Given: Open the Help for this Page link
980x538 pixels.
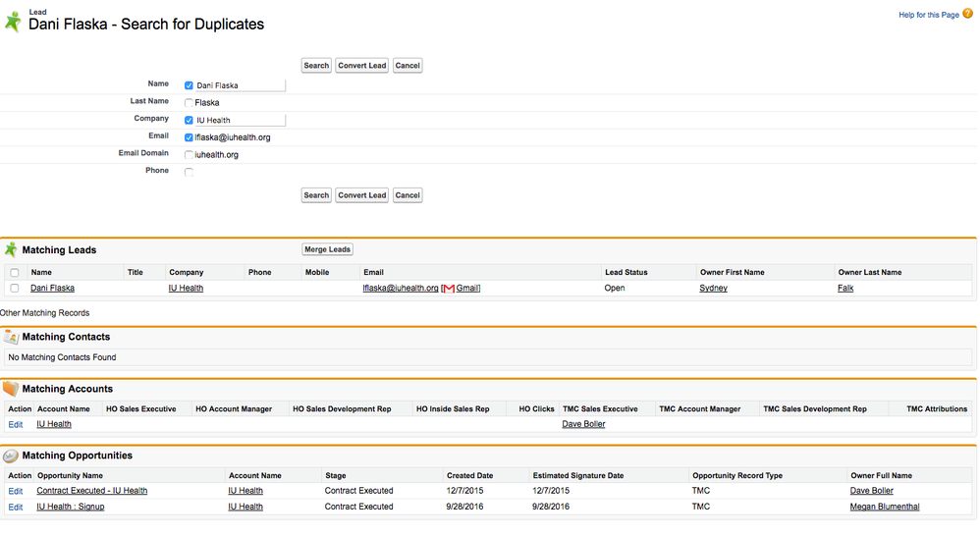Looking at the screenshot, I should [x=929, y=15].
